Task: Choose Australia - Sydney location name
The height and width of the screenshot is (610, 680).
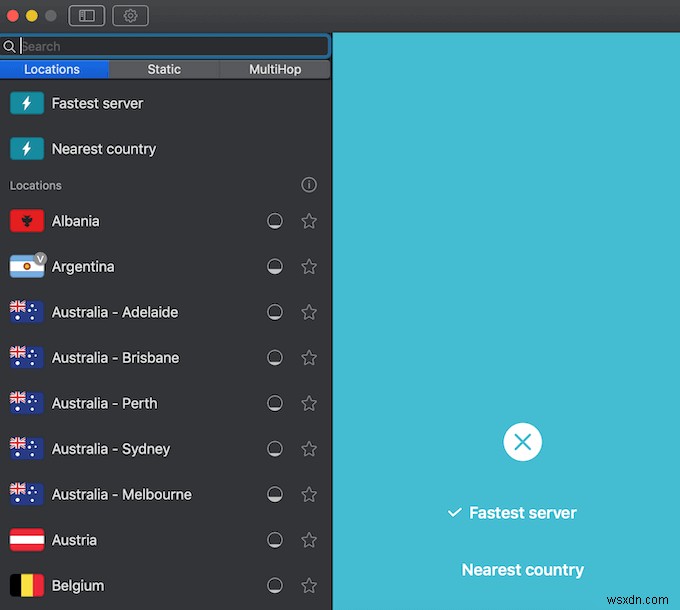Action: [x=111, y=449]
